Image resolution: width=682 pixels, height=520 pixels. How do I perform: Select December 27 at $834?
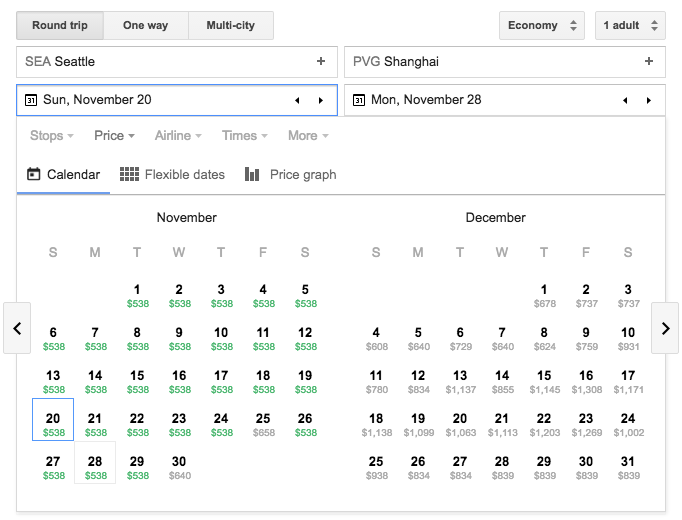pos(460,468)
